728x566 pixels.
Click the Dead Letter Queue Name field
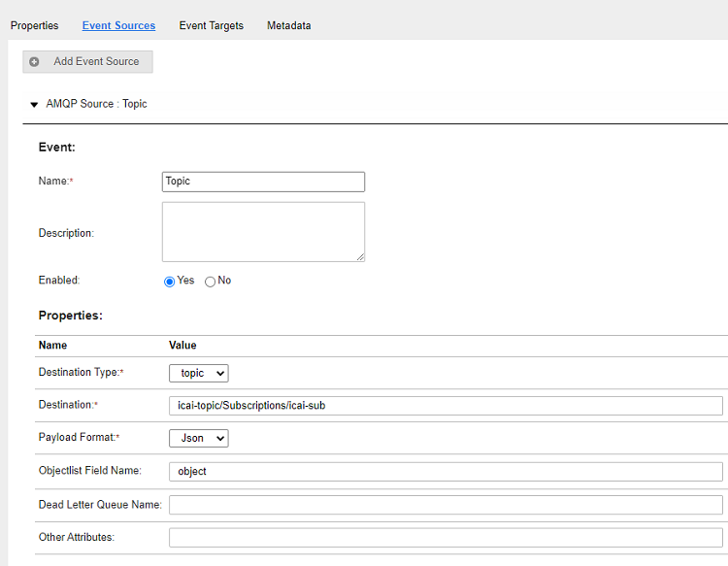point(446,505)
